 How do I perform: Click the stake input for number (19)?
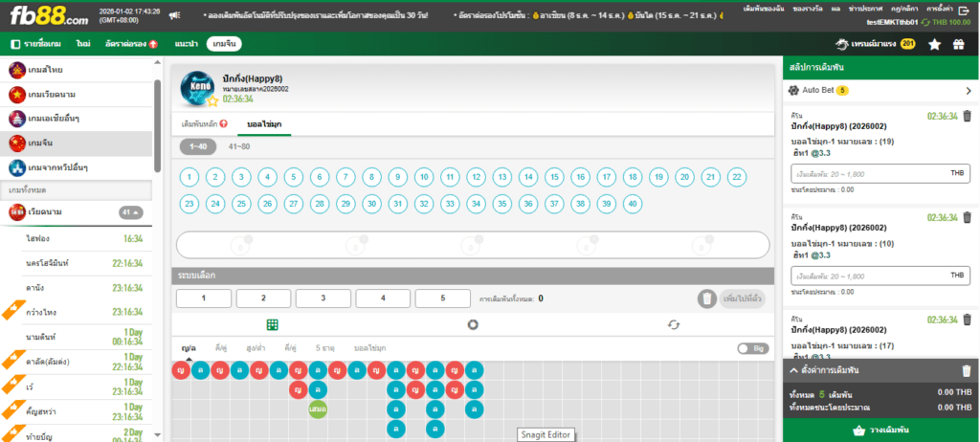pos(880,173)
